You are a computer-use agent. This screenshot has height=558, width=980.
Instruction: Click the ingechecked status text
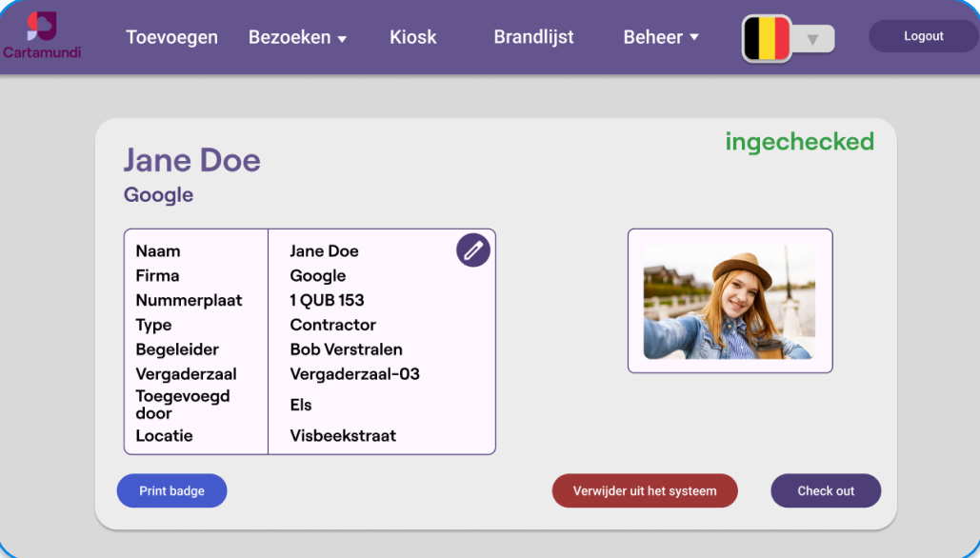[x=799, y=142]
